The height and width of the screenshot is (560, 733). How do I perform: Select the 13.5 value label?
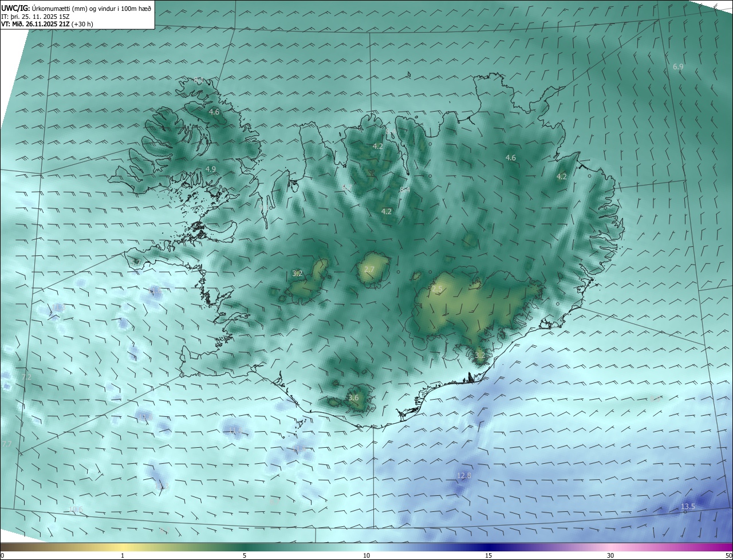(x=688, y=506)
